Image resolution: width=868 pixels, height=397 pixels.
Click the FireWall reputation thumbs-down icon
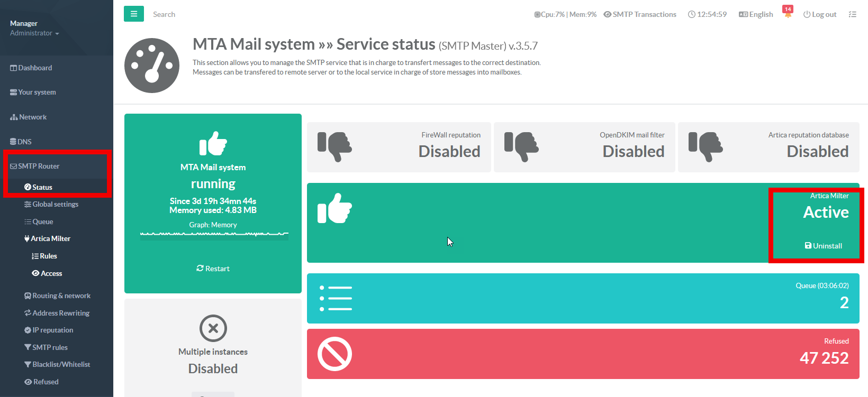point(334,146)
